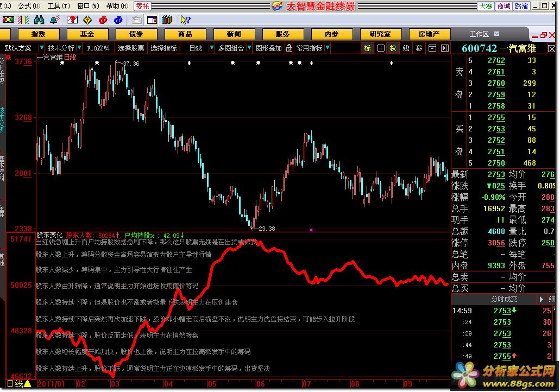The width and height of the screenshot is (560, 392).
Task: Open the 窗口(W) menu
Action: 88,6
